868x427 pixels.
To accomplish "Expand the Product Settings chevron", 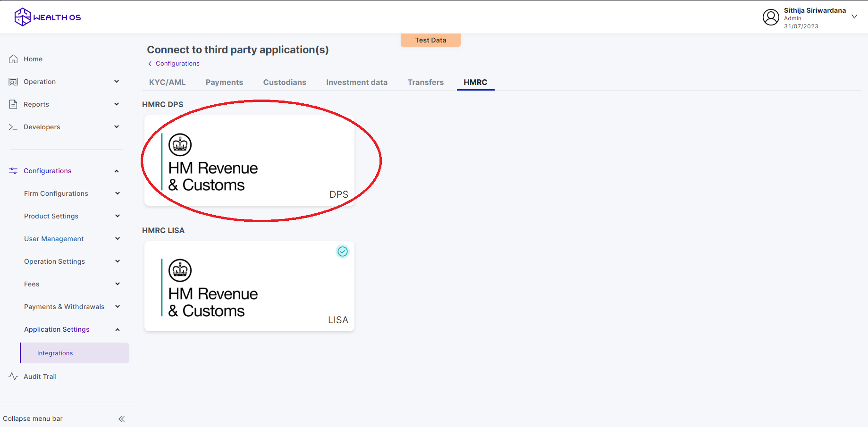I will (x=118, y=216).
